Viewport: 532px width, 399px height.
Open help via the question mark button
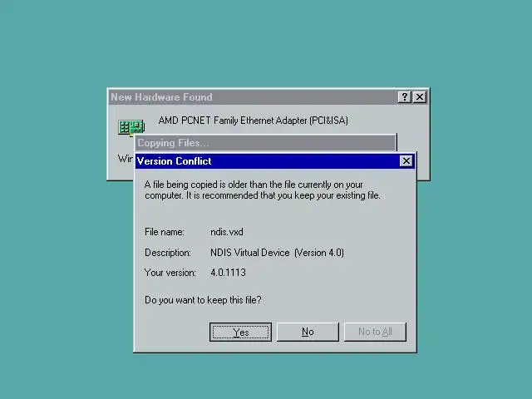[x=404, y=97]
